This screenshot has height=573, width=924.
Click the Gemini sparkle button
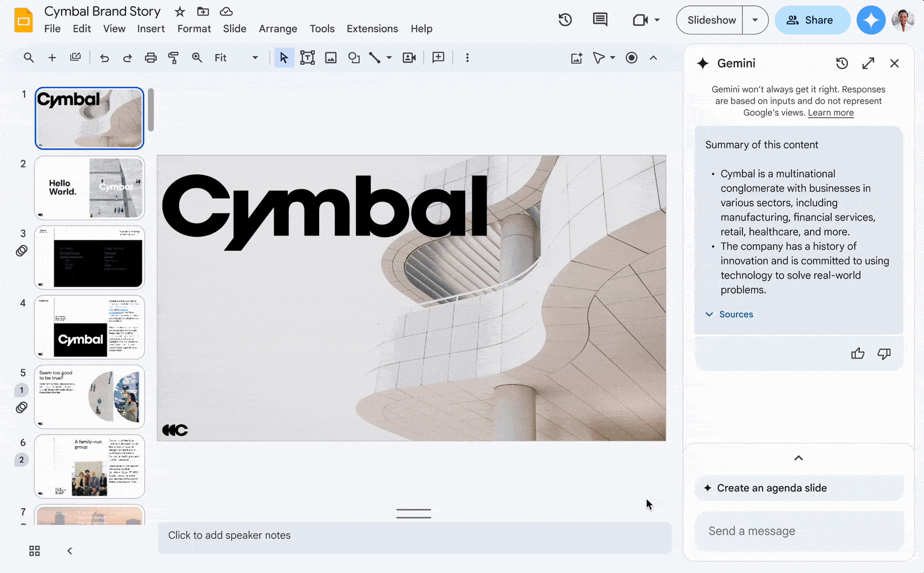click(x=870, y=20)
